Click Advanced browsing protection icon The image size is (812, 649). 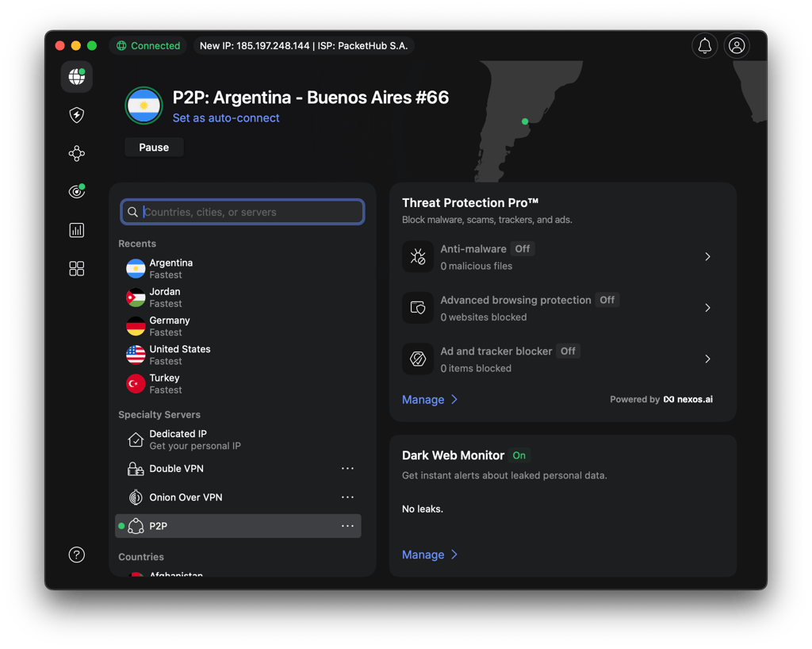(418, 308)
